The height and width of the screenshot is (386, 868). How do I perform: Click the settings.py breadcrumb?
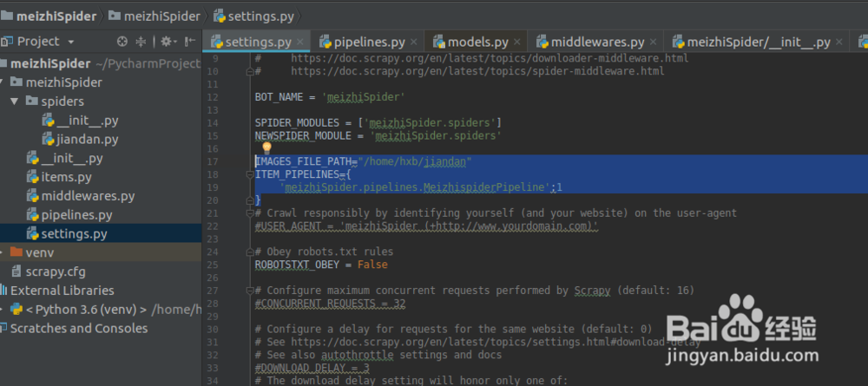tap(253, 16)
